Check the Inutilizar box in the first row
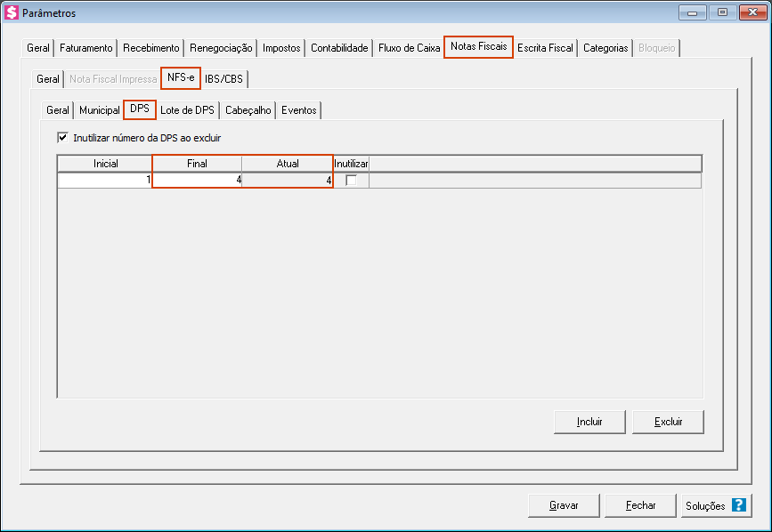 click(x=351, y=181)
